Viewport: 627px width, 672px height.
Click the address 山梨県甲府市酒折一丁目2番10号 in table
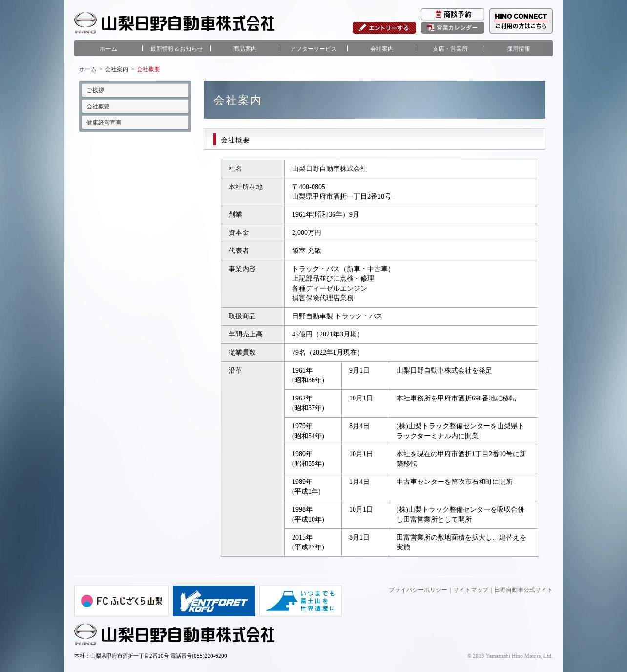pos(341,196)
